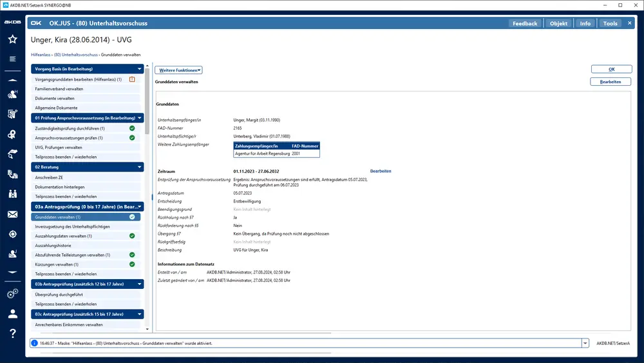The image size is (644, 363).
Task: Open the Feedback menu
Action: pos(525,23)
